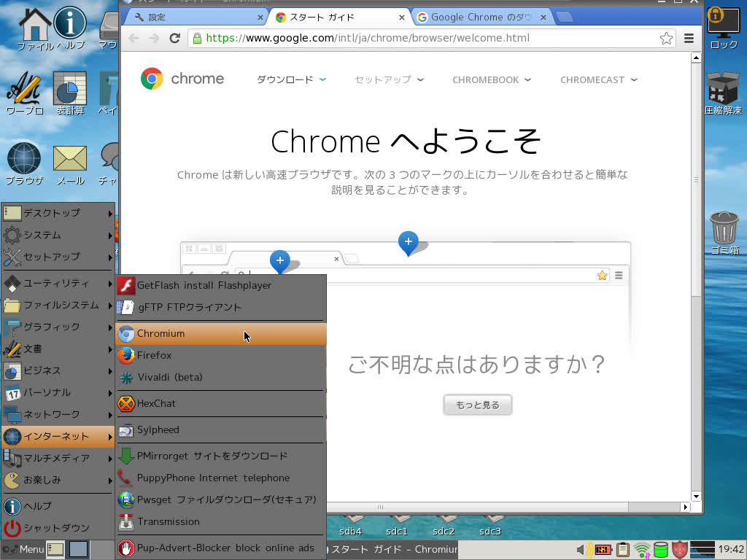Expand the グラフィック menu category
This screenshot has height=560, width=747.
click(x=58, y=327)
